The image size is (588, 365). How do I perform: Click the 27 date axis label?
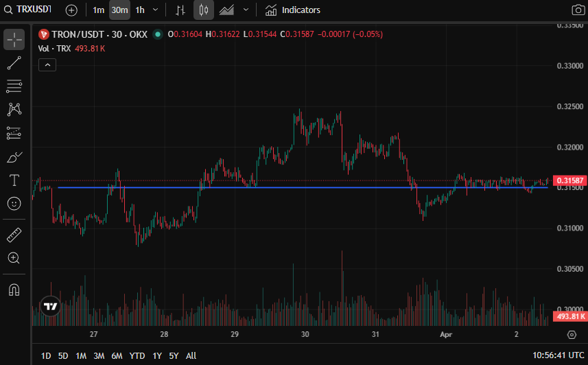pyautogui.click(x=93, y=334)
